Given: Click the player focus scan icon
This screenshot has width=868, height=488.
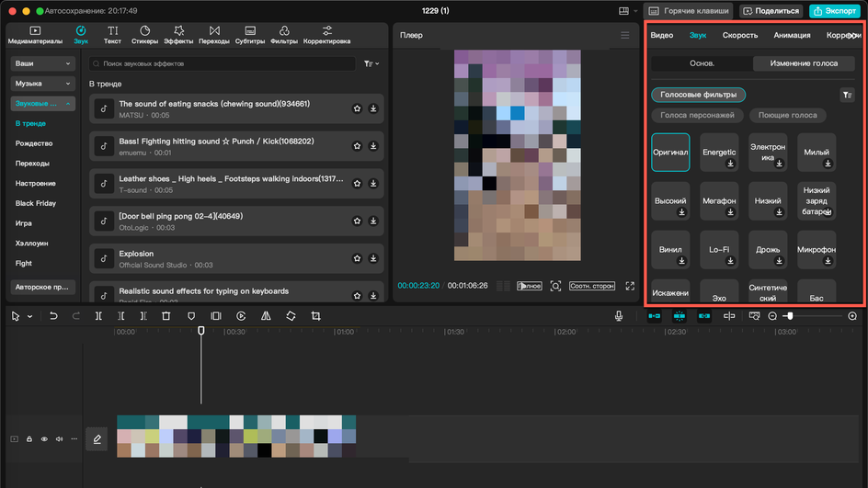Looking at the screenshot, I should pyautogui.click(x=555, y=286).
